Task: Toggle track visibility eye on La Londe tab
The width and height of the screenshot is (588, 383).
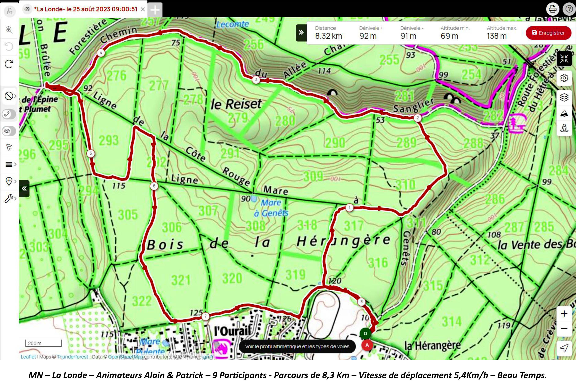Action: click(27, 9)
